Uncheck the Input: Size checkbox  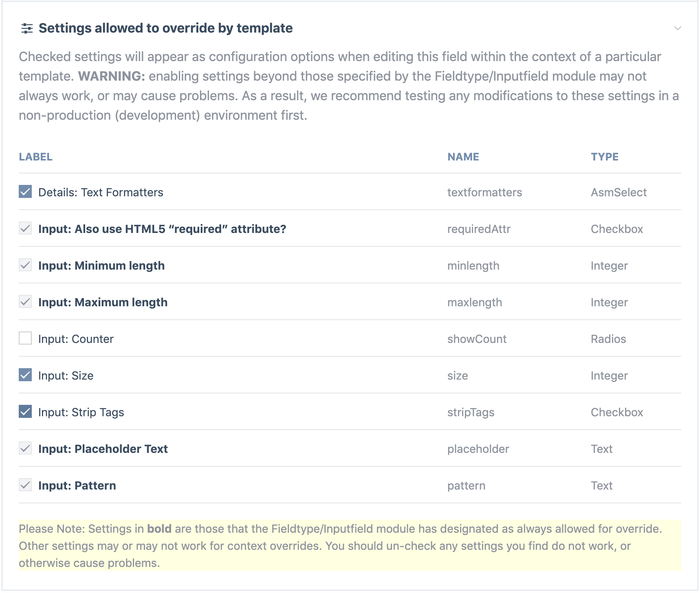coord(25,375)
